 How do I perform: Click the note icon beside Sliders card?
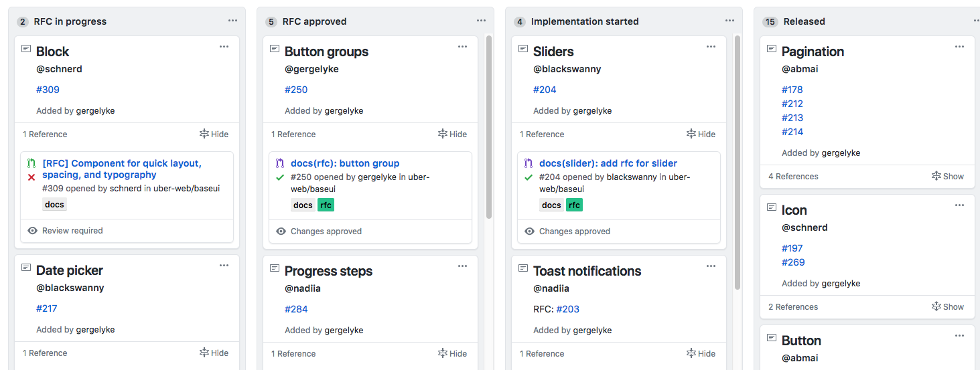(x=523, y=49)
